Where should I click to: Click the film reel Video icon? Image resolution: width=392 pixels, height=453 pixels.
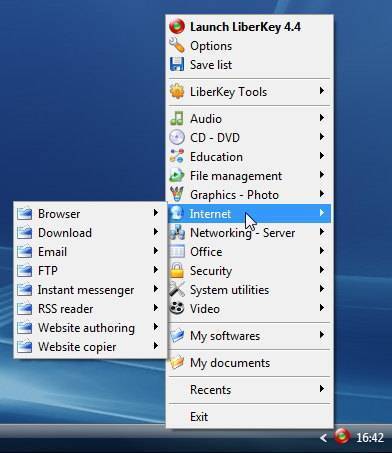(x=177, y=309)
